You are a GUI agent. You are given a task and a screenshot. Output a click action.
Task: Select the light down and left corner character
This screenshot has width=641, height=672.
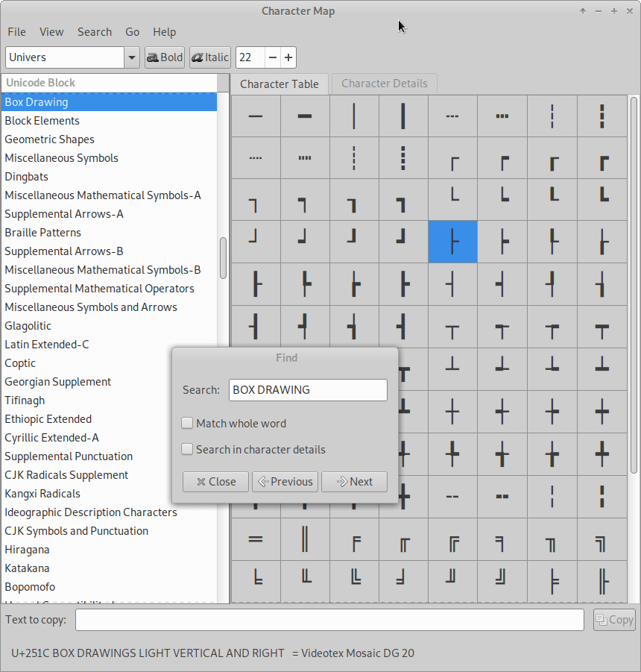point(256,200)
